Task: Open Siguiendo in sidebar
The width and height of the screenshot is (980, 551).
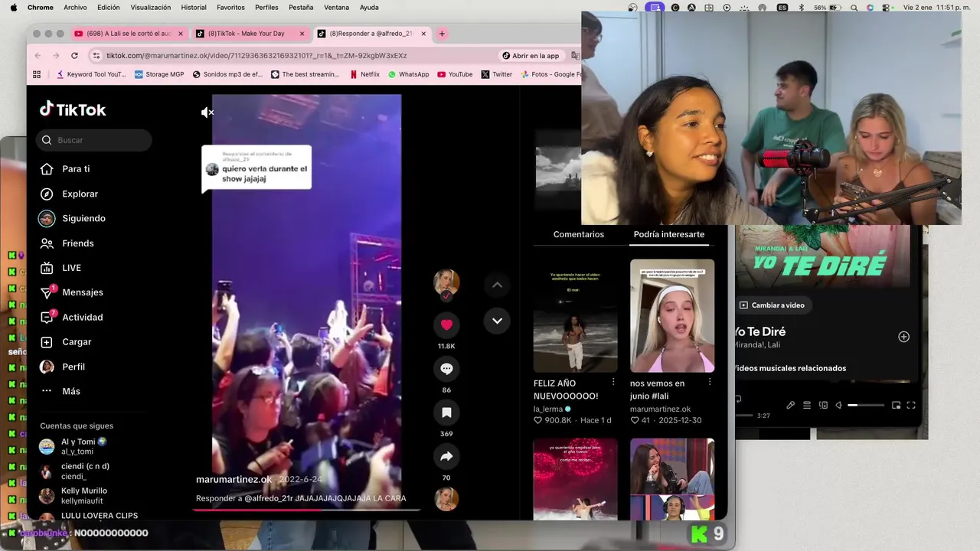Action: pyautogui.click(x=83, y=218)
